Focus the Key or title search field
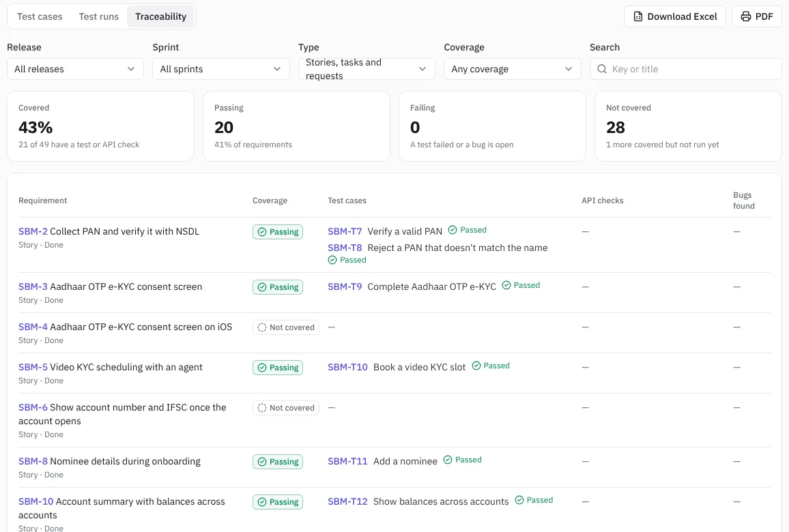 point(685,69)
